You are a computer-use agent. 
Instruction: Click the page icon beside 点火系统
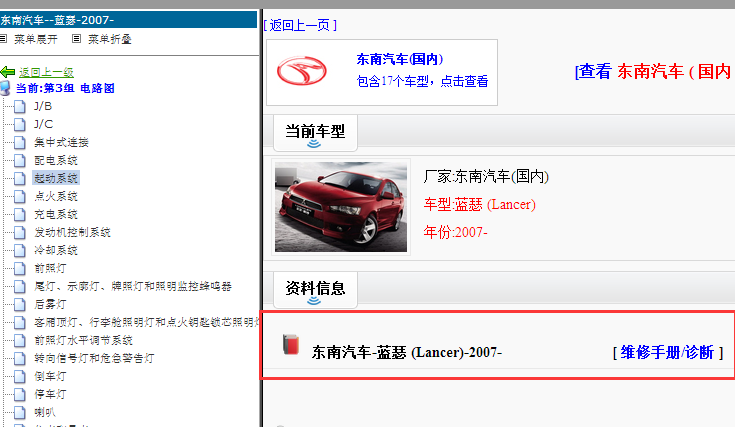tap(20, 196)
